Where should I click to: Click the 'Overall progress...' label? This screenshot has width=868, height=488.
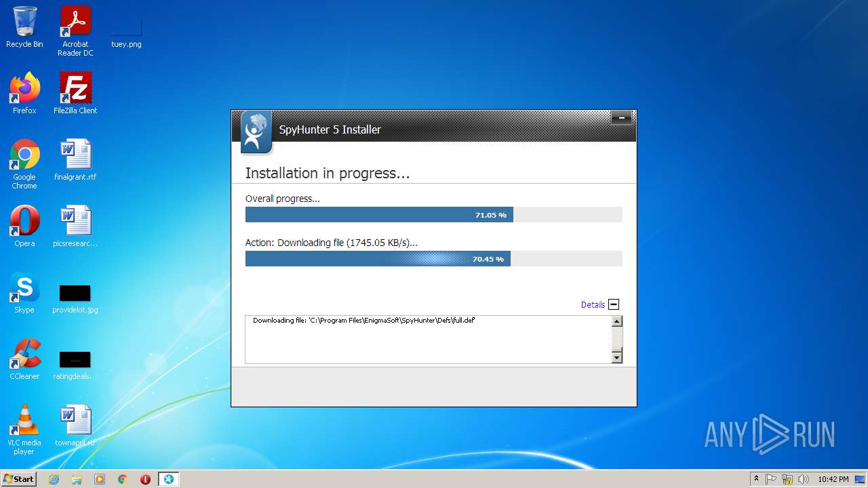click(283, 199)
